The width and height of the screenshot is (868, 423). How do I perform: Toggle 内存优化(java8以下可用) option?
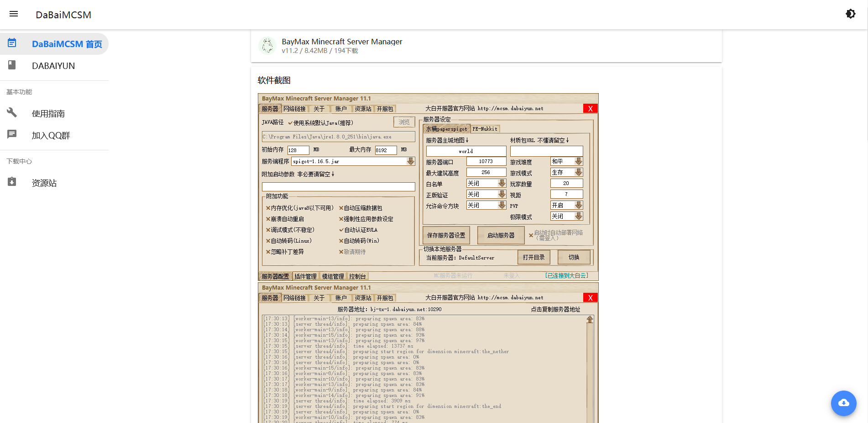click(299, 208)
